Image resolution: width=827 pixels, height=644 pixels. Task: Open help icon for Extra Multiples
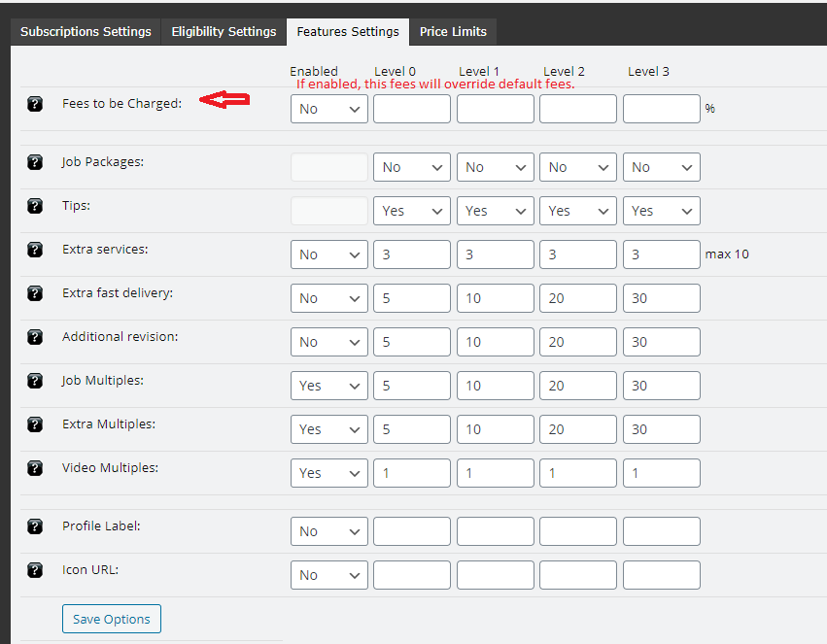[x=35, y=424]
